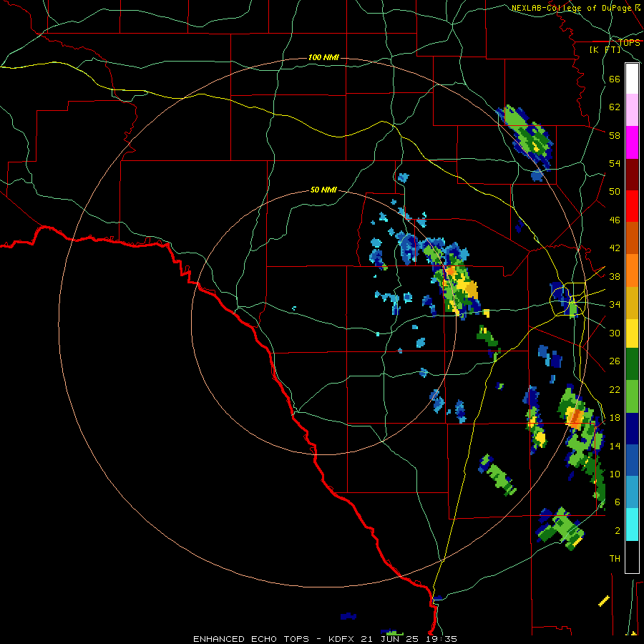
Task: Click the 10 value on the legend
Action: [x=615, y=474]
